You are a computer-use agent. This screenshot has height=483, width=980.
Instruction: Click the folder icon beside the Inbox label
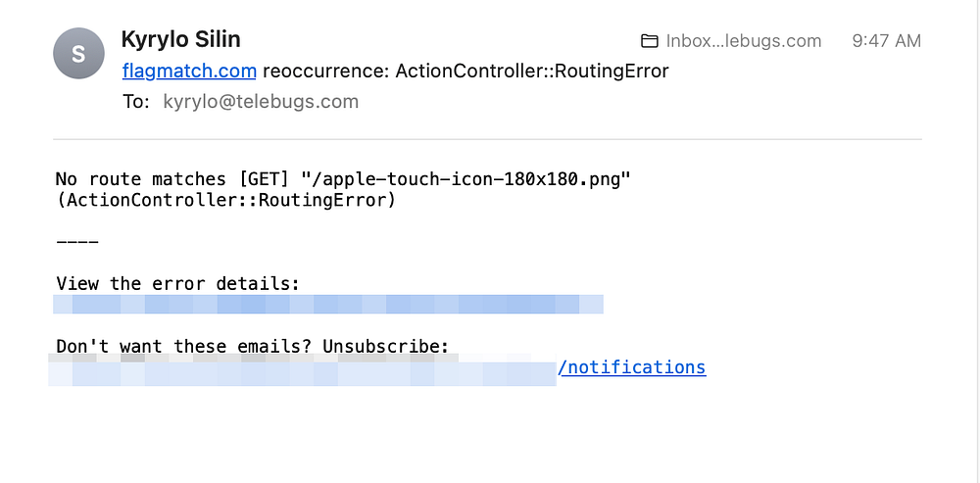point(649,41)
